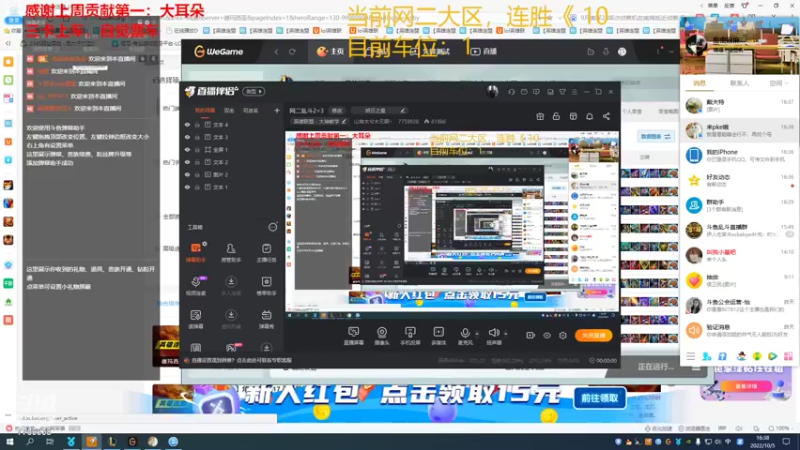
Task: Switch to 双击 scene tab
Action: coord(229,110)
